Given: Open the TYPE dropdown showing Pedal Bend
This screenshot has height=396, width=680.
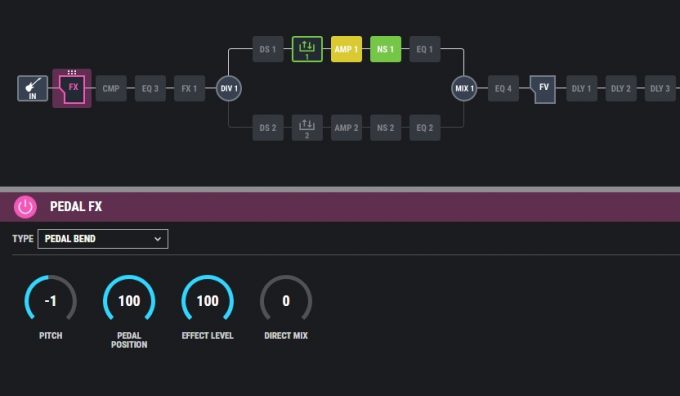Looking at the screenshot, I should 103,239.
